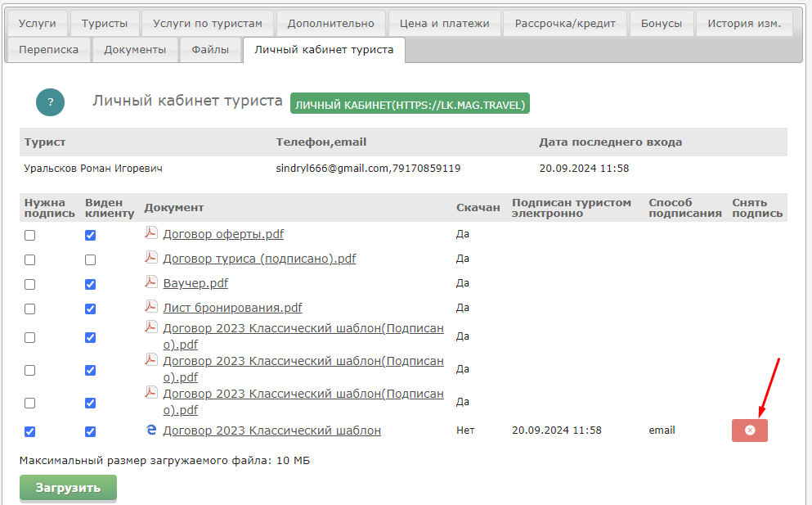Viewport: 812px width, 505px height.
Task: Click the 'Скачан' column header
Action: [478, 208]
